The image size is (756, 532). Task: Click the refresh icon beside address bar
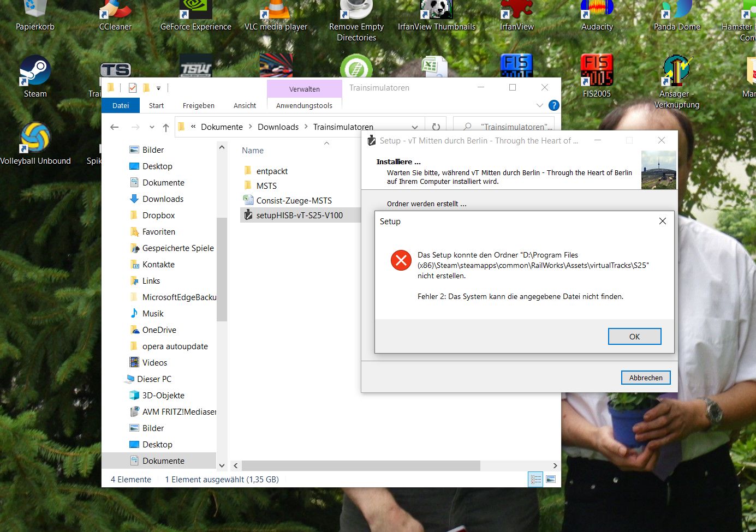click(436, 127)
